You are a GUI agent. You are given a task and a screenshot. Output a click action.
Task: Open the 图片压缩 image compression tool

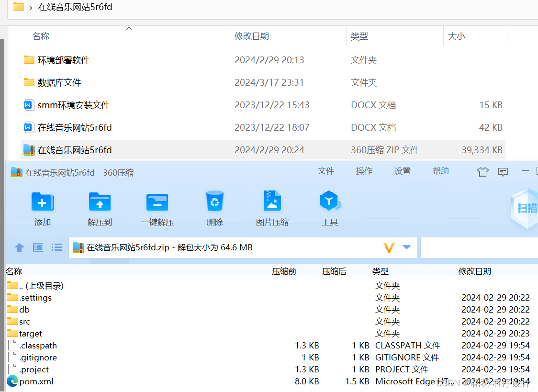coord(272,201)
